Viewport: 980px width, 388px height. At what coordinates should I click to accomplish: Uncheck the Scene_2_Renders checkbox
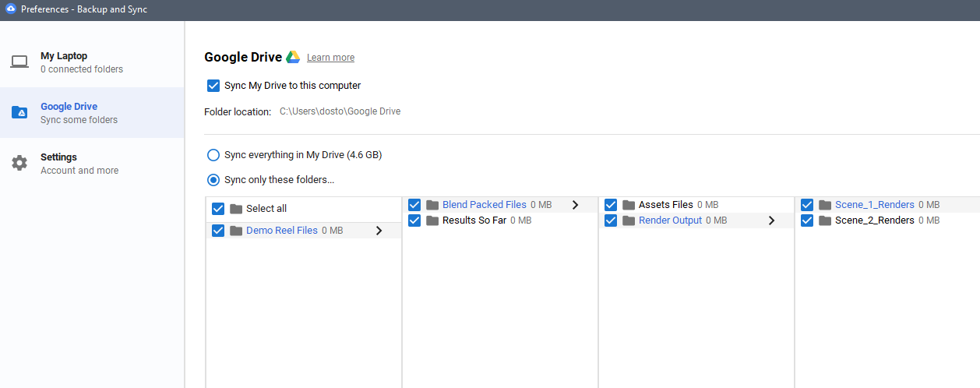click(807, 220)
